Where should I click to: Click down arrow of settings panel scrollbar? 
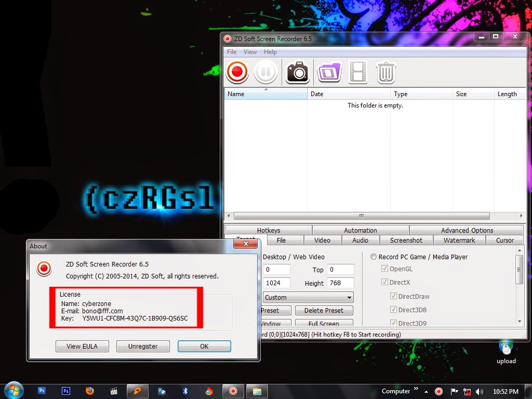[519, 322]
